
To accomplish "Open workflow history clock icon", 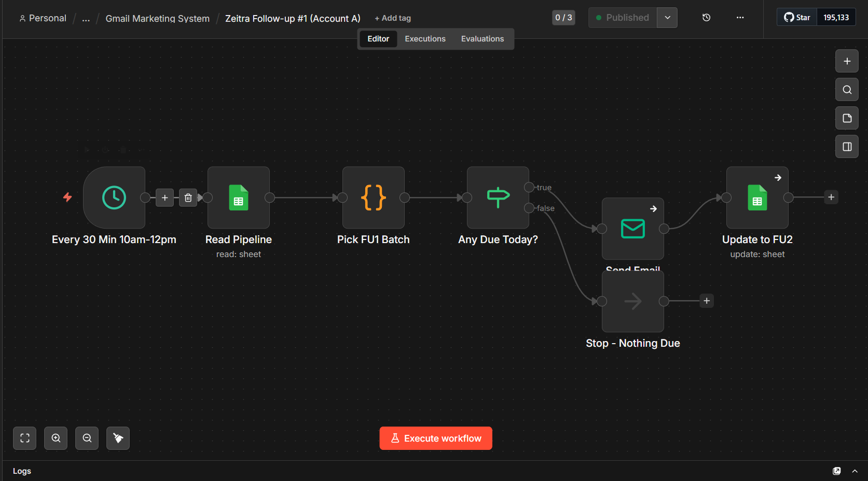I will coord(706,18).
